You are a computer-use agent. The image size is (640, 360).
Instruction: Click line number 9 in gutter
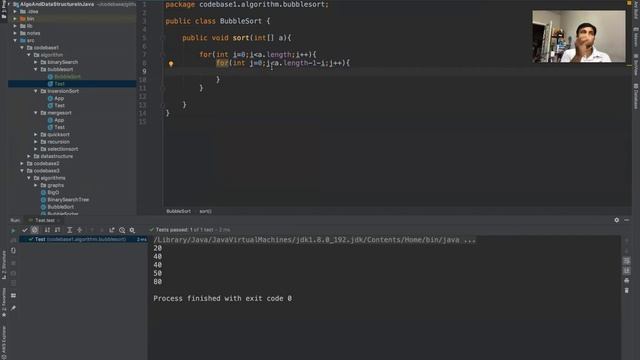pos(144,71)
